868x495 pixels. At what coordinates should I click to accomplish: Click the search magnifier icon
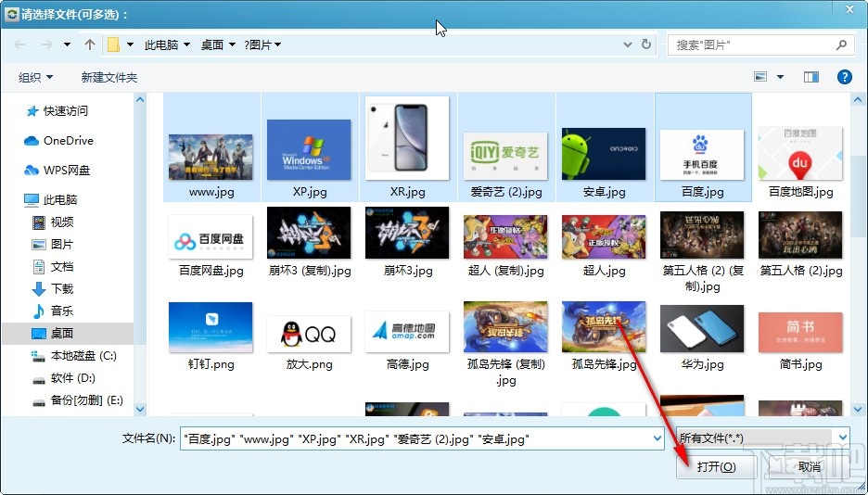coord(841,44)
